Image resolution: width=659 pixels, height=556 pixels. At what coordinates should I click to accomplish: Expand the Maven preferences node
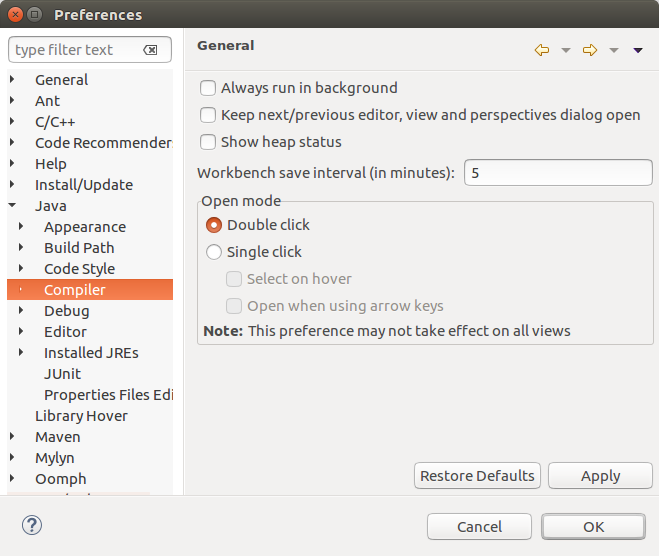click(x=12, y=437)
